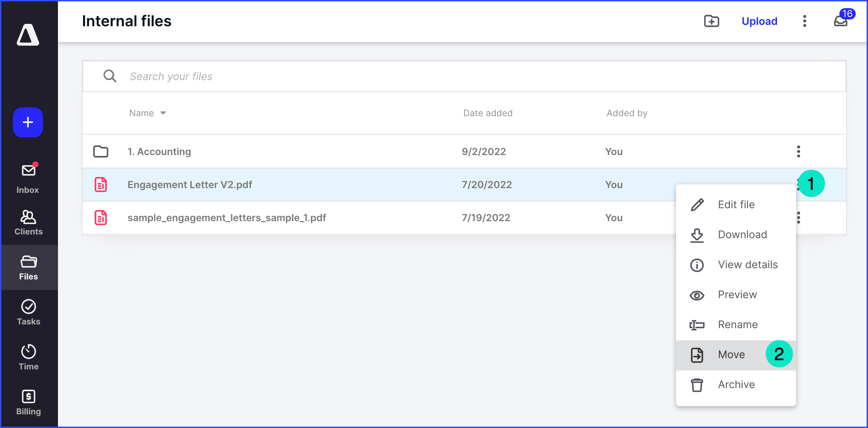
Task: Choose Move from the context menu
Action: [731, 354]
